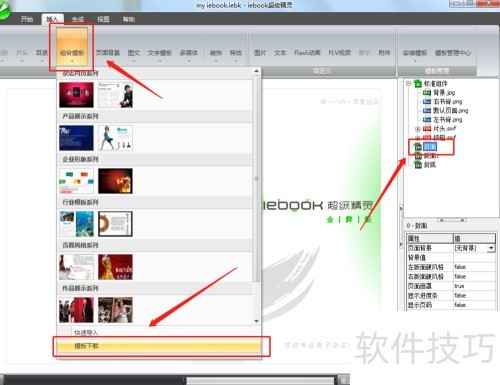
Task: Click the 作品展示系列 section header
Action: pos(155,288)
